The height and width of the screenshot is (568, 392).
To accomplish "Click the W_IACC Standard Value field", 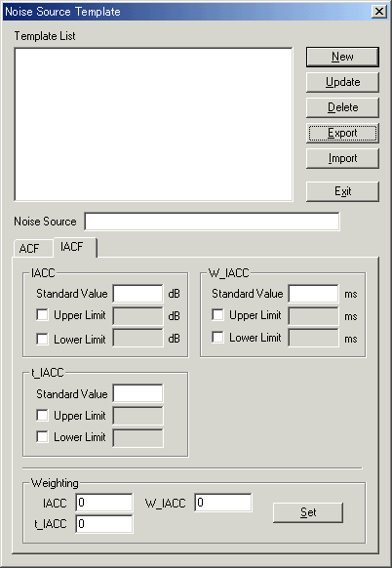I will coord(313,294).
